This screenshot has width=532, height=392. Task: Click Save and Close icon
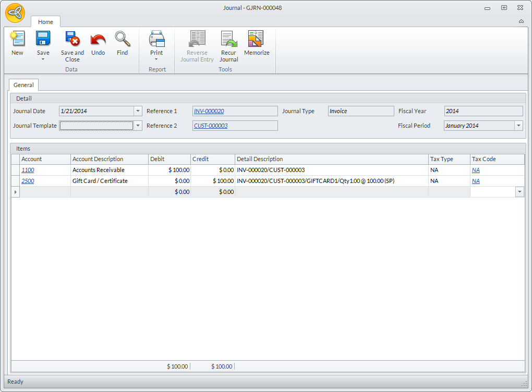[72, 40]
